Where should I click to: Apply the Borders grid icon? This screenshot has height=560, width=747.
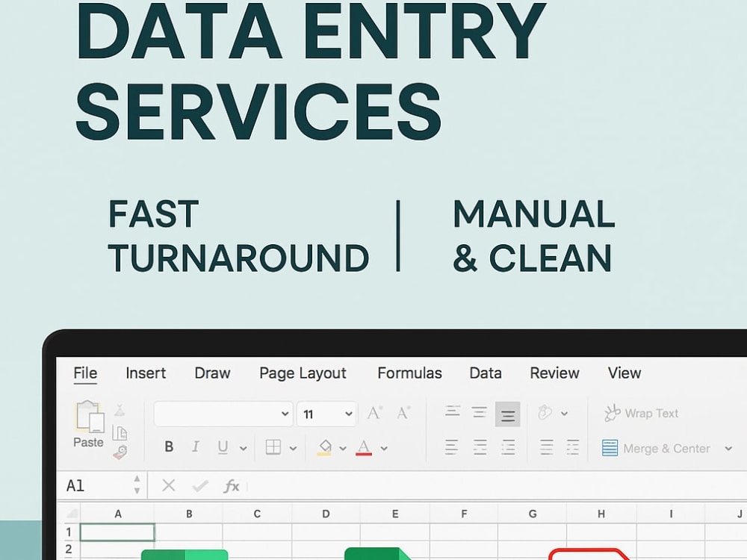click(273, 447)
